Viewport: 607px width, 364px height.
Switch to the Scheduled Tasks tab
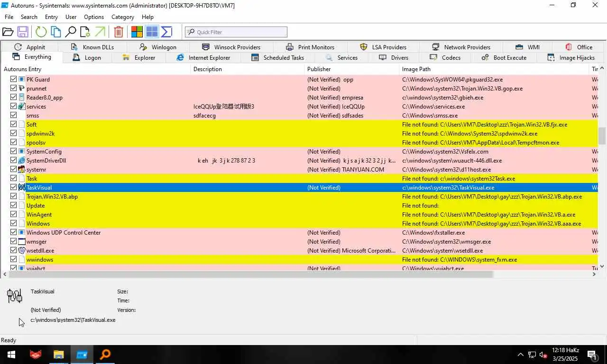pyautogui.click(x=278, y=57)
